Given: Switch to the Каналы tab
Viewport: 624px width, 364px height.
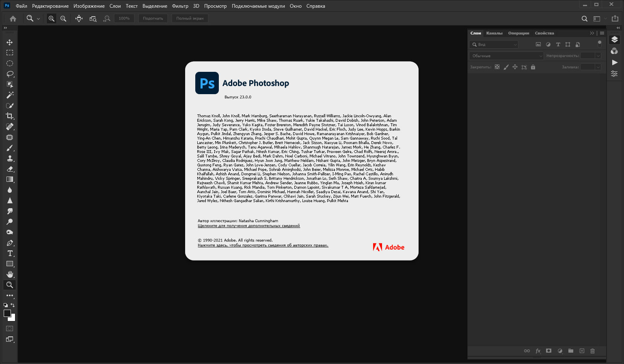Looking at the screenshot, I should (494, 33).
